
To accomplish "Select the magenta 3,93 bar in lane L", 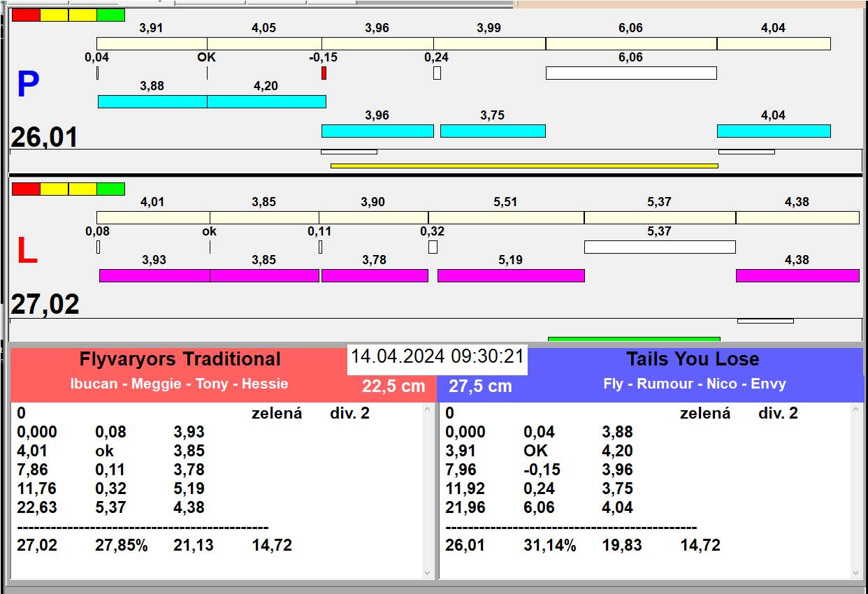I will click(154, 275).
